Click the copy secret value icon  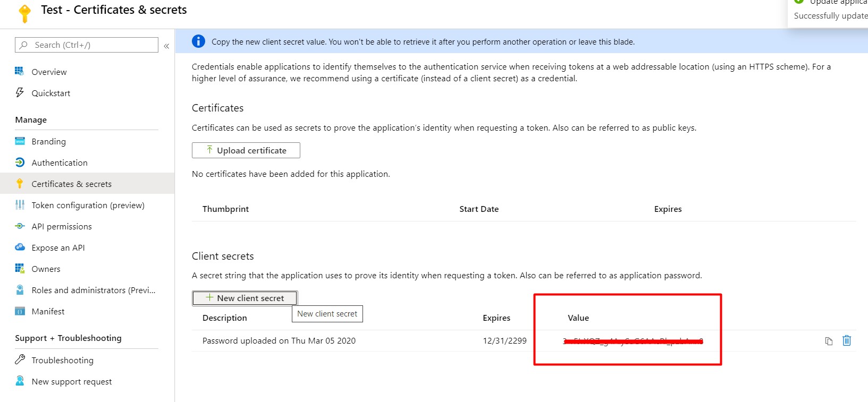829,341
